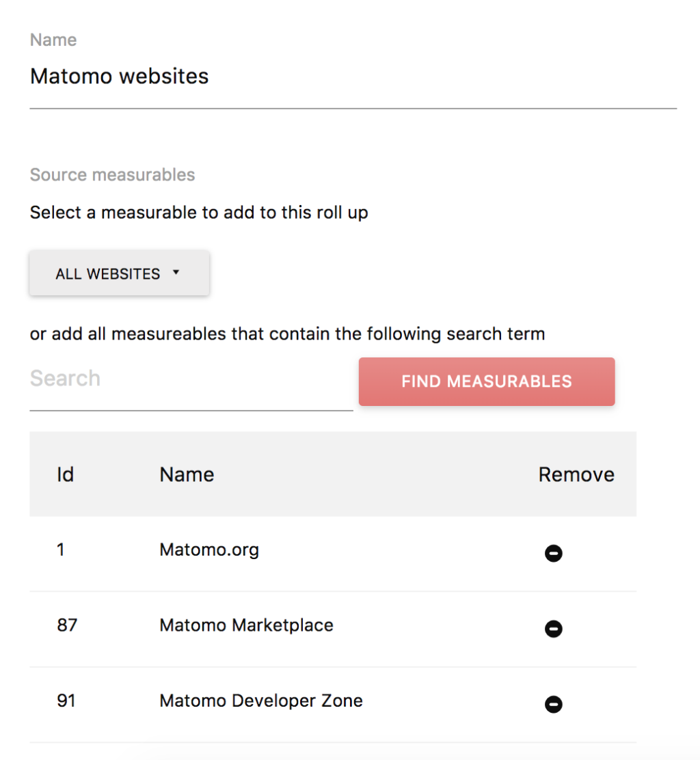Click the remove icon for Matomo Developer Zone
Viewport: 700px width, 760px height.
[x=554, y=704]
